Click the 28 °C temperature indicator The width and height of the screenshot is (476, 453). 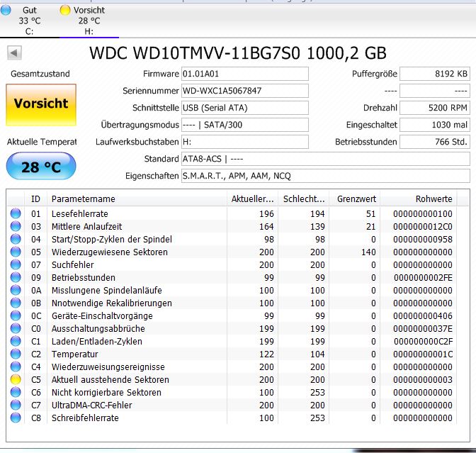click(41, 166)
